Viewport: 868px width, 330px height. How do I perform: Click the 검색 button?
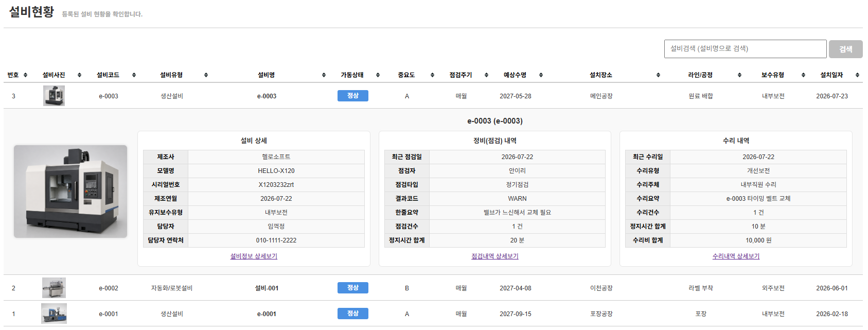pos(845,49)
